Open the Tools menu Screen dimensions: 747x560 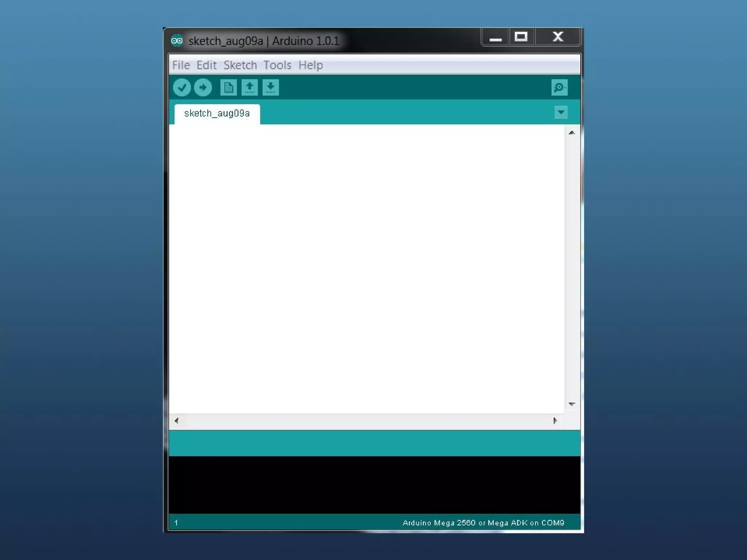point(277,65)
